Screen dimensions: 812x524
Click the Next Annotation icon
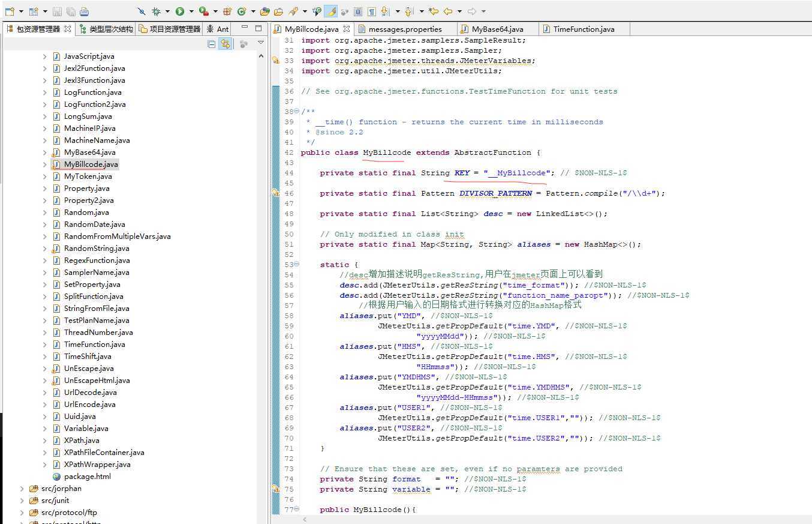[385, 11]
